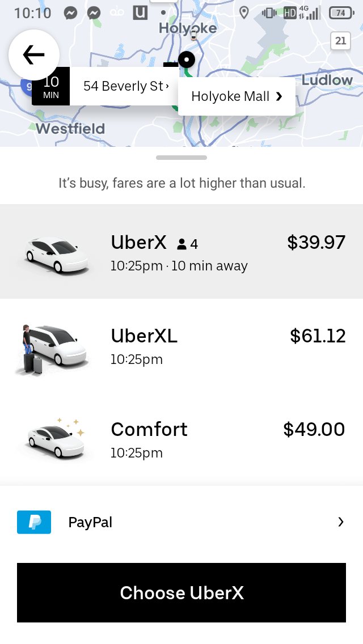This screenshot has width=363, height=644.
Task: Tap the car marker on the map
Action: [x=193, y=36]
